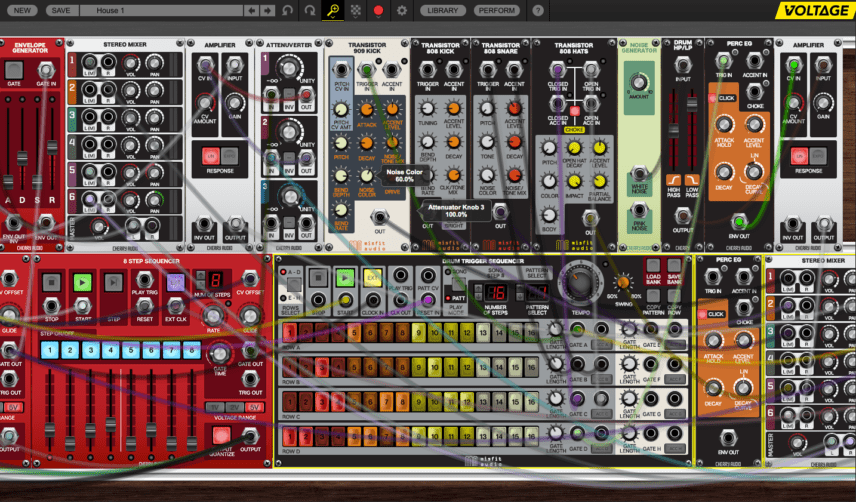Toggle Row C step 7 in Drum Trigger Sequencer
856x502 pixels.
point(386,402)
